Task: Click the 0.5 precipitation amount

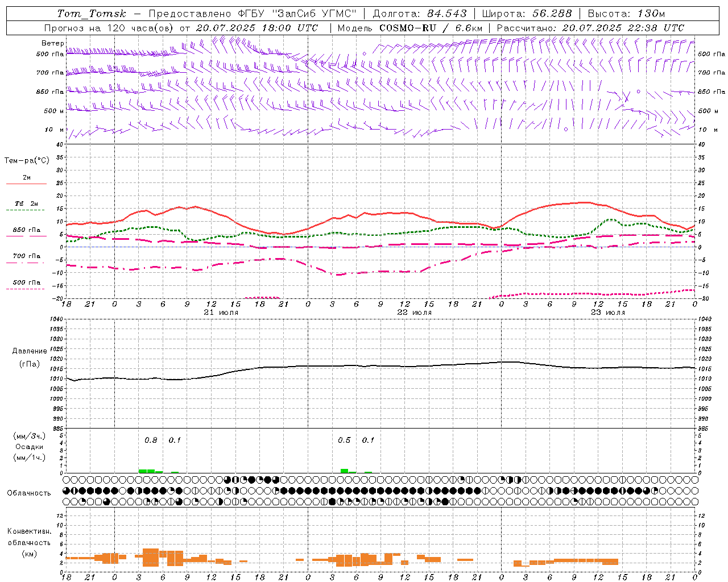Action: click(x=344, y=440)
